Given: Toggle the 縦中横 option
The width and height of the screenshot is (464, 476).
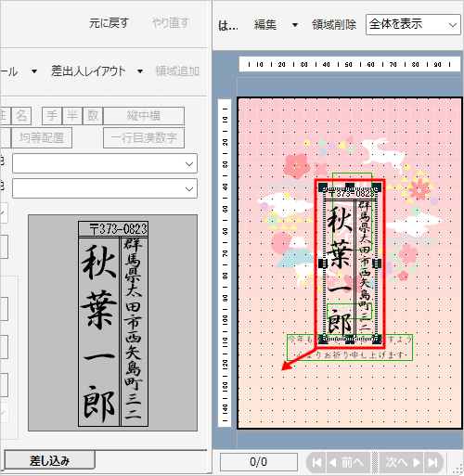Looking at the screenshot, I should 144,116.
